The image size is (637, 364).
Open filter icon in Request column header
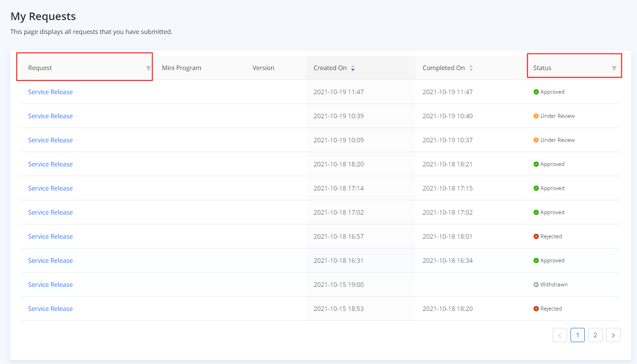point(149,68)
